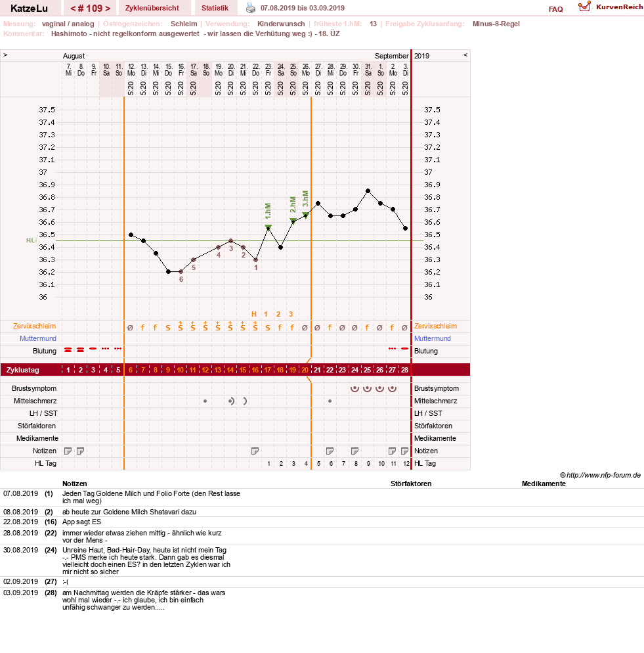Open note icon on cycle day 27

pyautogui.click(x=392, y=451)
